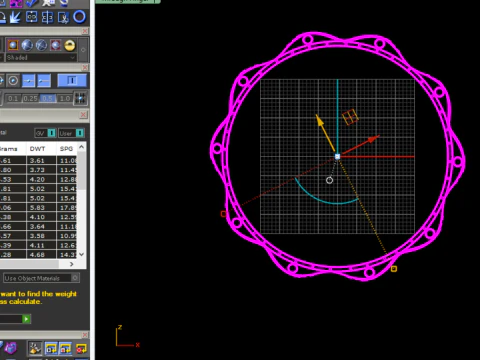Click the table's scroll right arrow
This screenshot has height=360, width=480.
pos(71,264)
